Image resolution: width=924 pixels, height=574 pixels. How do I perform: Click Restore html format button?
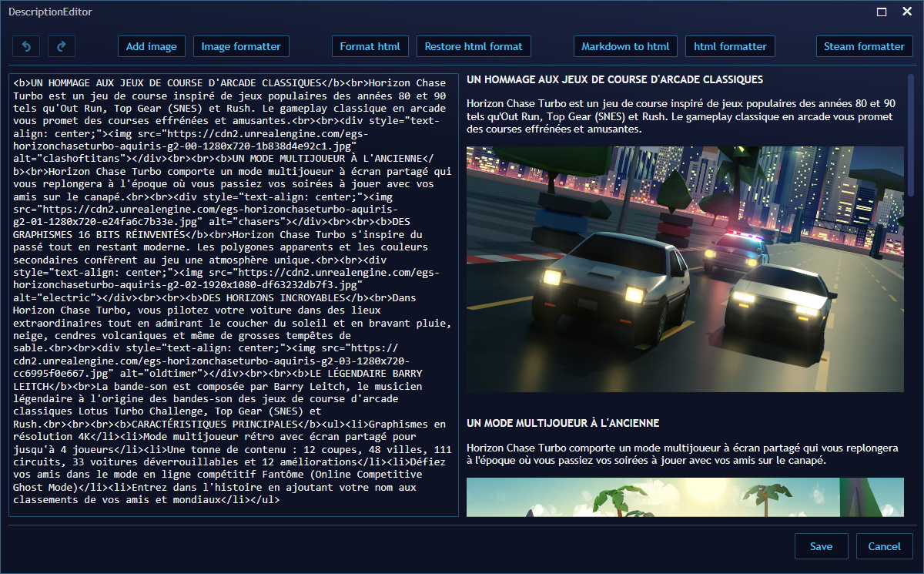tap(474, 46)
